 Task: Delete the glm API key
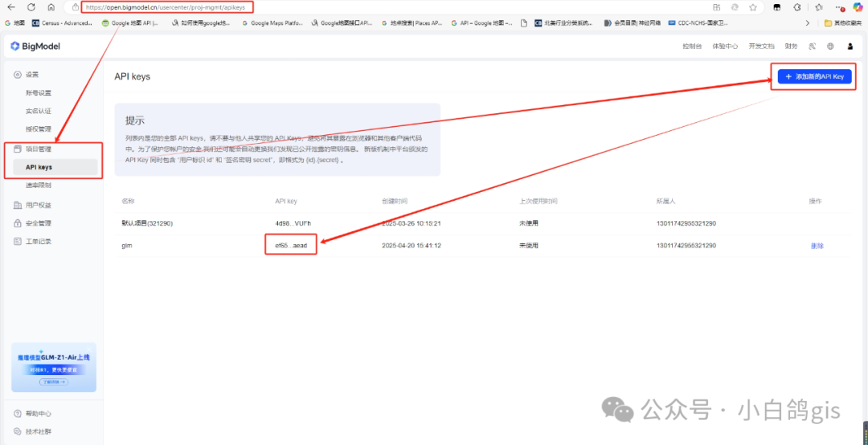817,245
